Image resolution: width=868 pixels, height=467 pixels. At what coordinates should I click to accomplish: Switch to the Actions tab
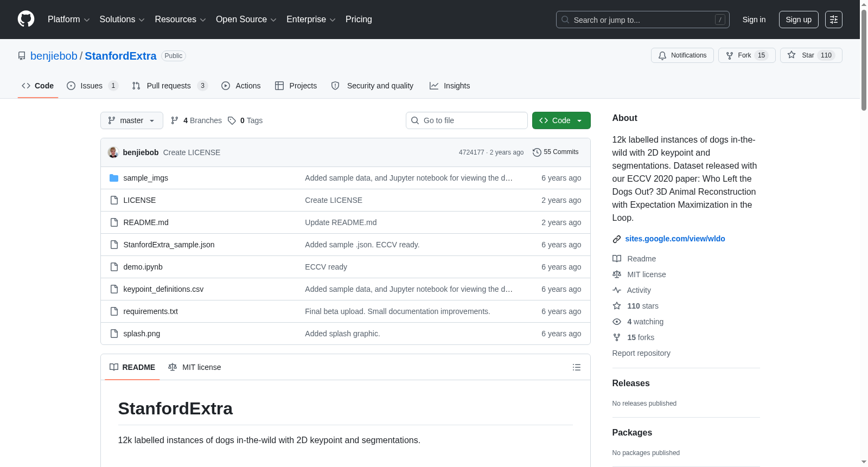click(241, 86)
